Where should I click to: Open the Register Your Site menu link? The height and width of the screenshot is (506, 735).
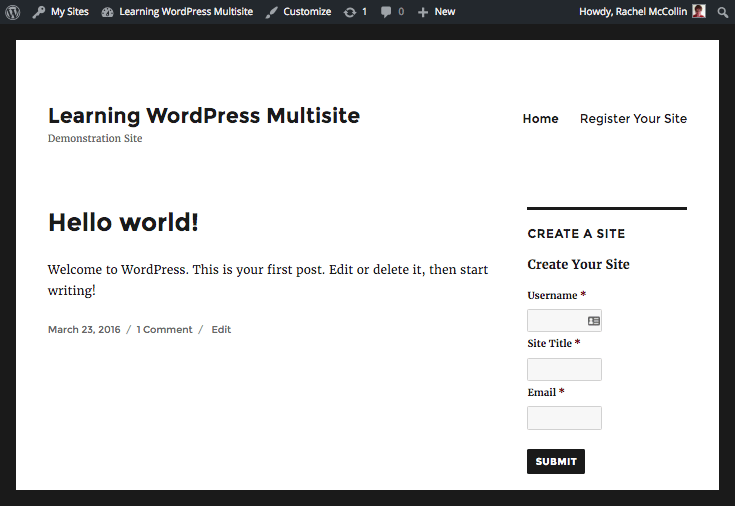pos(633,119)
